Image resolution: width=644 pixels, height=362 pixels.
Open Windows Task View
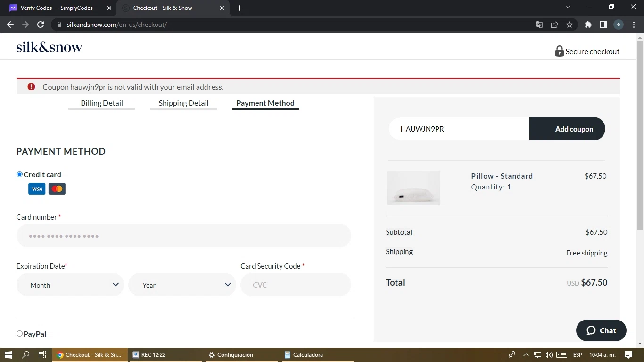(x=42, y=355)
